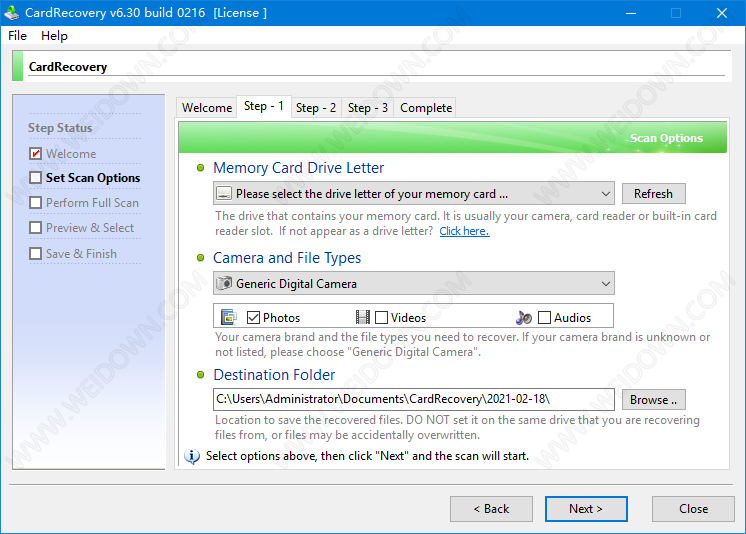The image size is (746, 534).
Task: Click the Step Status sidebar heading
Action: (60, 128)
